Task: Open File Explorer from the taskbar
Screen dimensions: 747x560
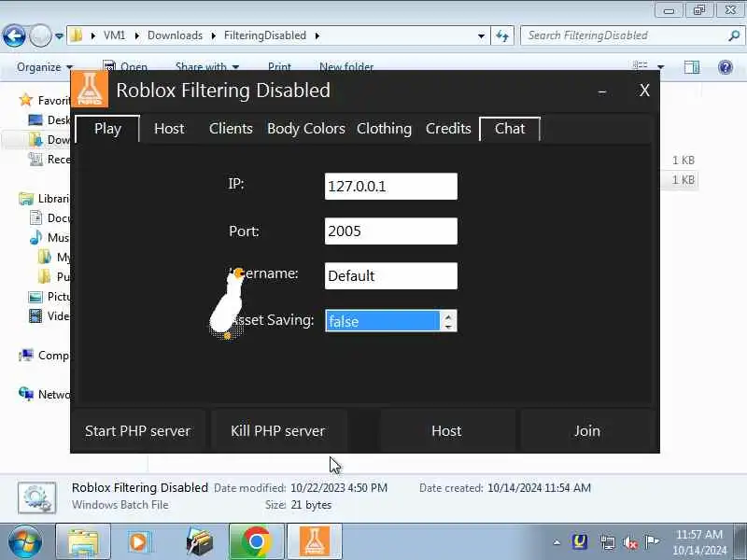Action: (83, 542)
